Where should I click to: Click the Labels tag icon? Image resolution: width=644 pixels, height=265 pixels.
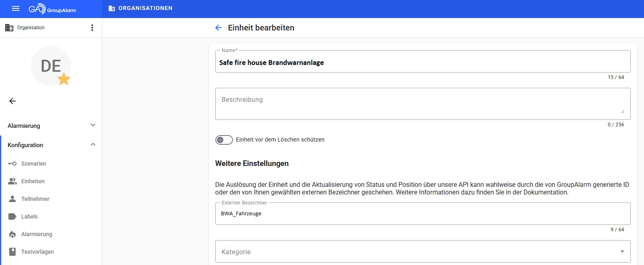[12, 216]
